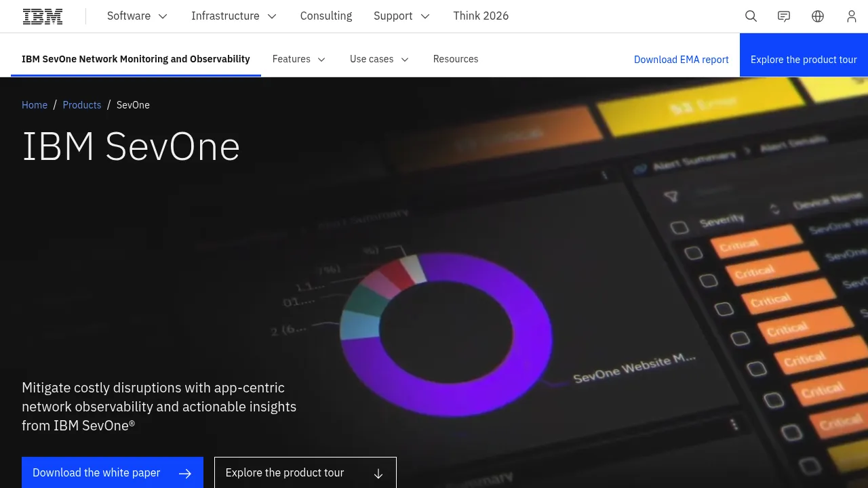
Task: Follow the Products breadcrumb link
Action: click(x=82, y=105)
